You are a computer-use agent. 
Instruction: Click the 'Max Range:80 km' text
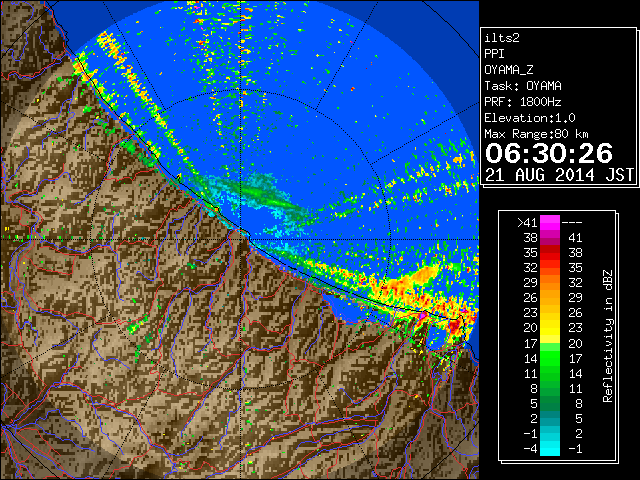click(x=536, y=134)
